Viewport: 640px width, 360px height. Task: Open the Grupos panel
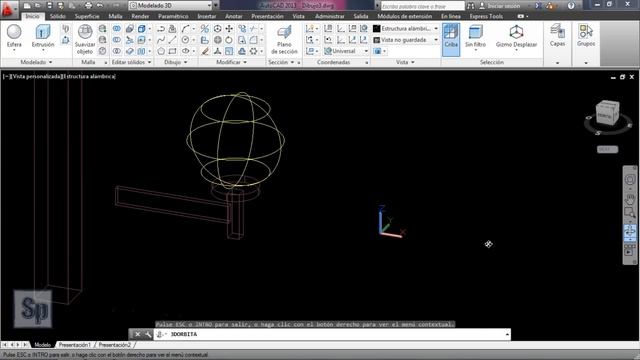tap(586, 35)
